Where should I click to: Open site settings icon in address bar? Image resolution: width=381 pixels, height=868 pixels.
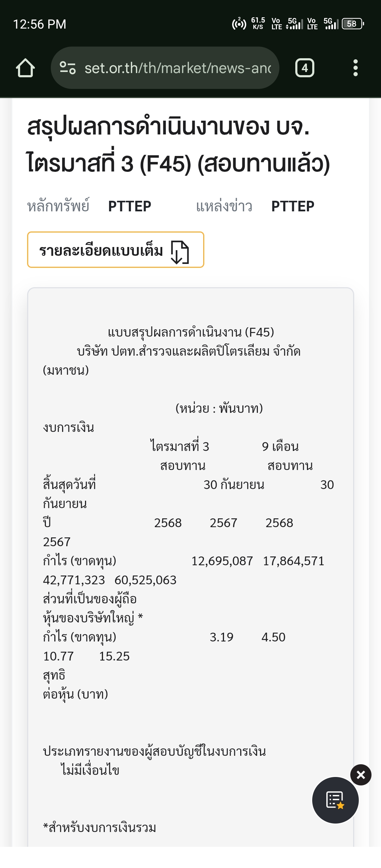coord(68,68)
